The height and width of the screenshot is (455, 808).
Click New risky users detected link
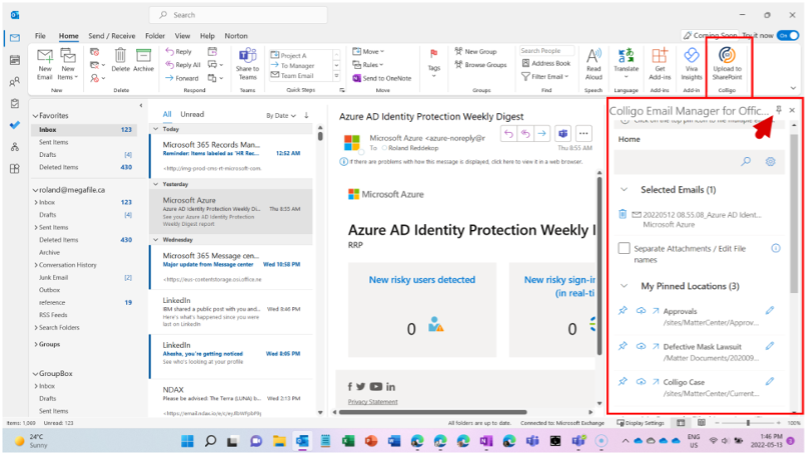(422, 280)
